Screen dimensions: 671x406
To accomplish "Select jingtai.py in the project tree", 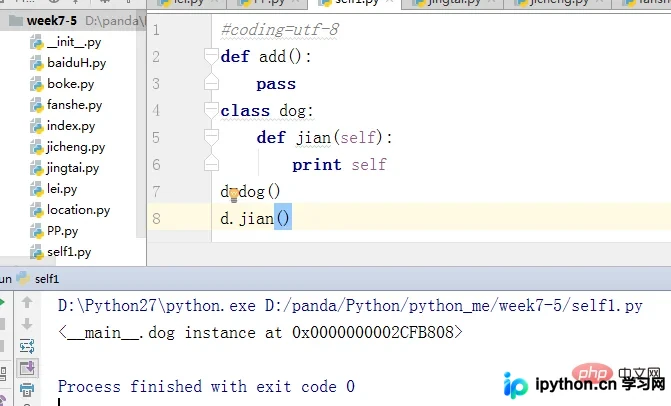I will click(73, 168).
